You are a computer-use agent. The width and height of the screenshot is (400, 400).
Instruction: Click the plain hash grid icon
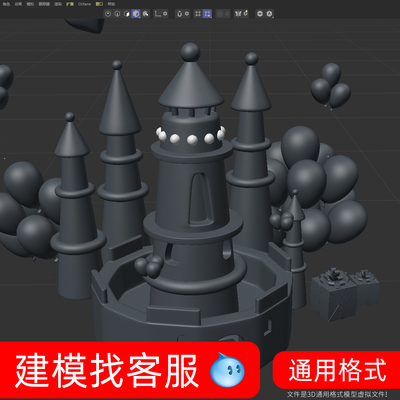198,14
